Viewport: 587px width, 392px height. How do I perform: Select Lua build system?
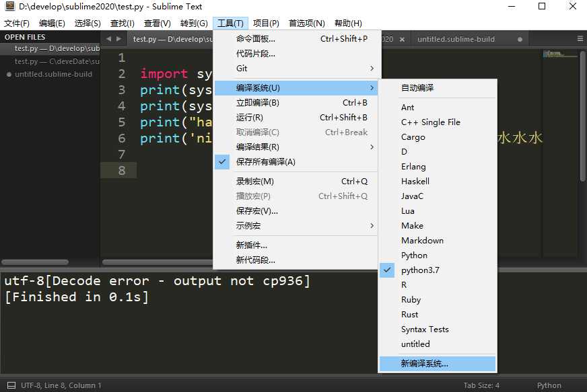[x=438, y=211]
